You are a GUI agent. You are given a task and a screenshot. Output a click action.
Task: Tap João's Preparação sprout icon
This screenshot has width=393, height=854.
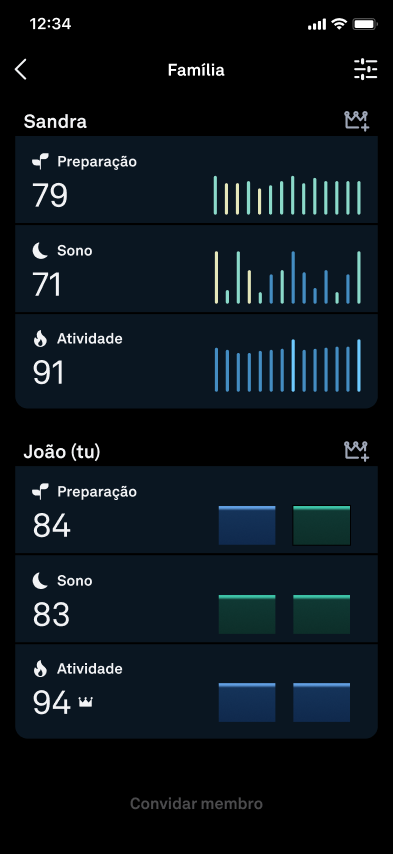pos(40,491)
